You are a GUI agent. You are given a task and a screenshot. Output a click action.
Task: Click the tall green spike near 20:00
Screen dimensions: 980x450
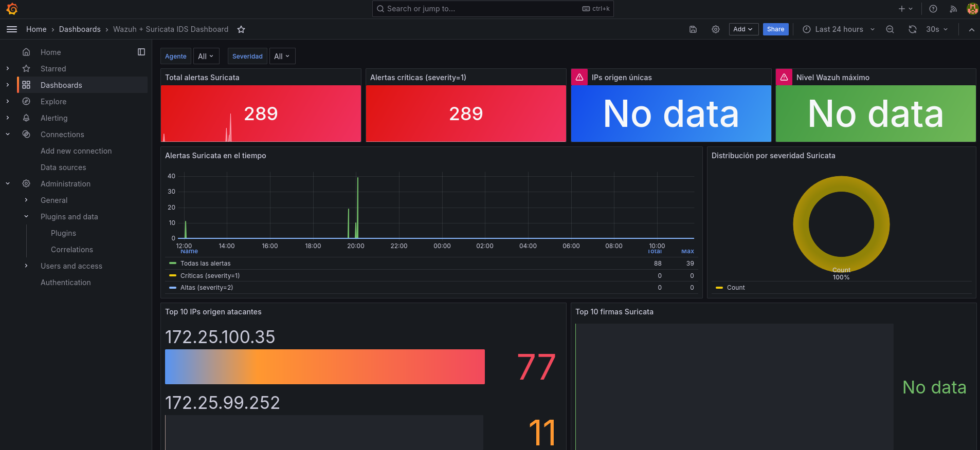(x=358, y=207)
